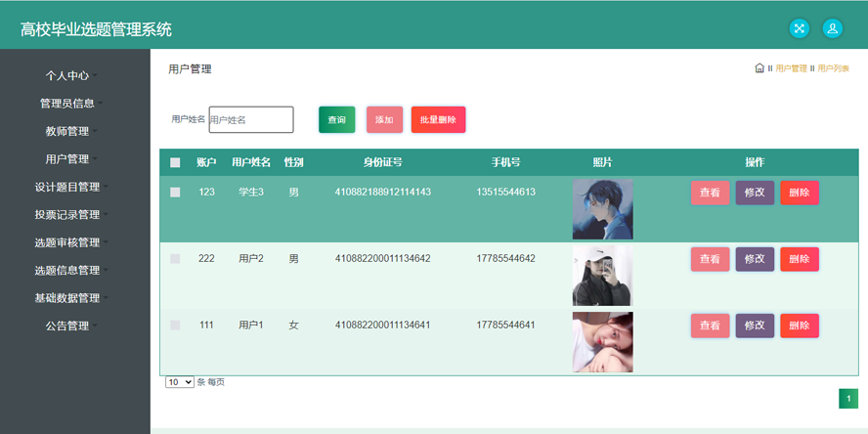Open the user profile avatar icon
868x434 pixels.
coord(832,28)
